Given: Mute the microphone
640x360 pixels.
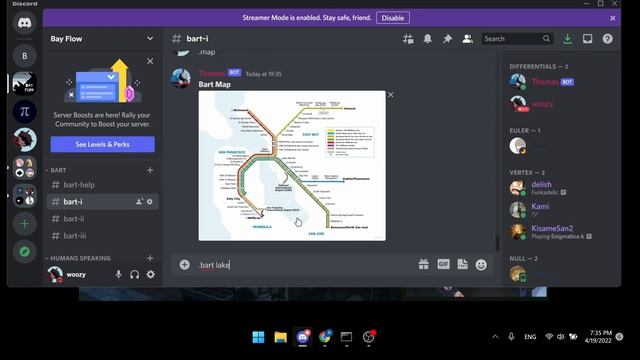Looking at the screenshot, I should [118, 275].
